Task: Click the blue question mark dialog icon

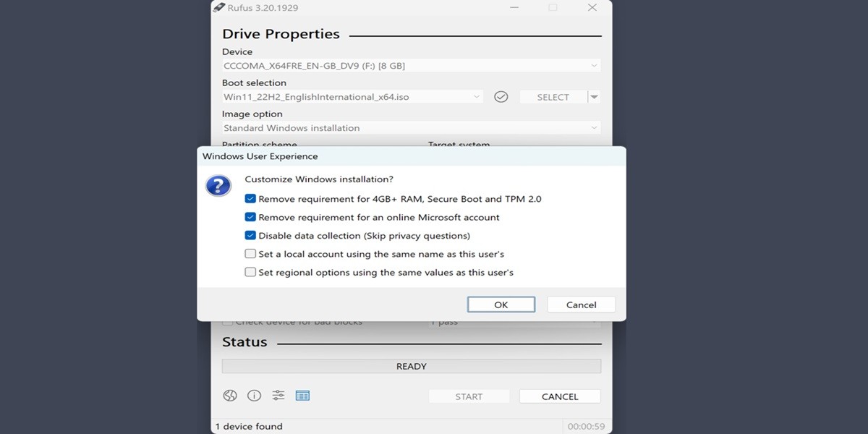Action: (218, 186)
